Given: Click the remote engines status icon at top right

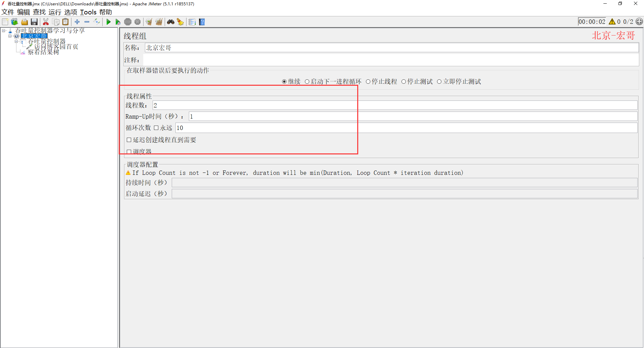Looking at the screenshot, I should click(639, 22).
